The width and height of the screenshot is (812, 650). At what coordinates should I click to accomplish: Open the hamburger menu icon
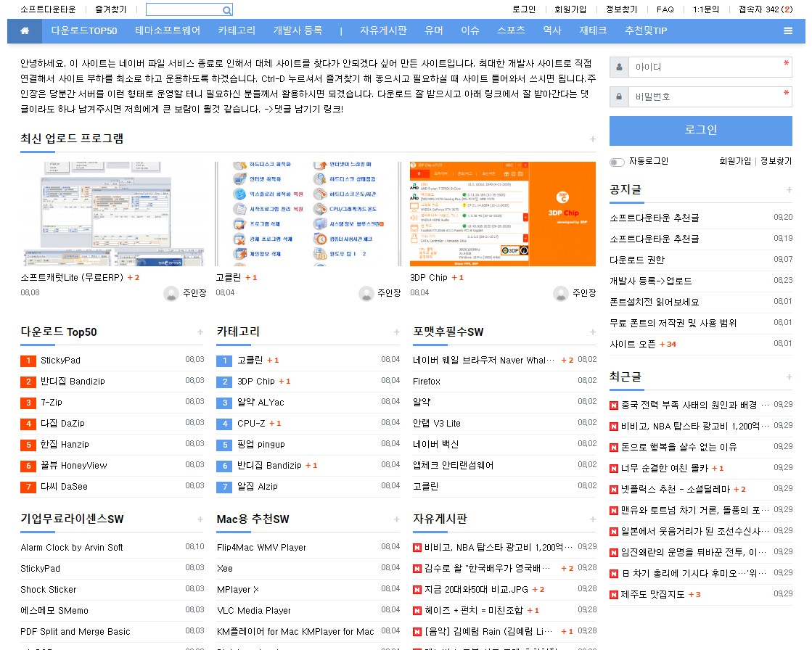[787, 31]
